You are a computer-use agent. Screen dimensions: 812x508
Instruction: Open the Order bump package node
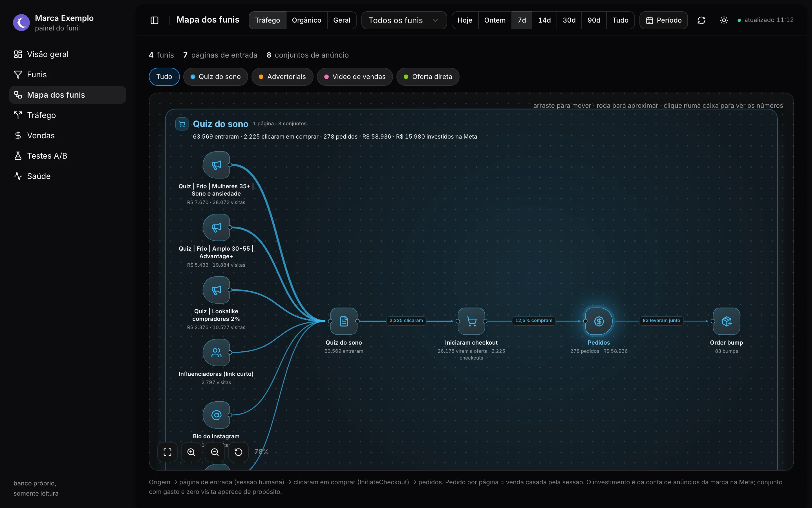click(727, 321)
